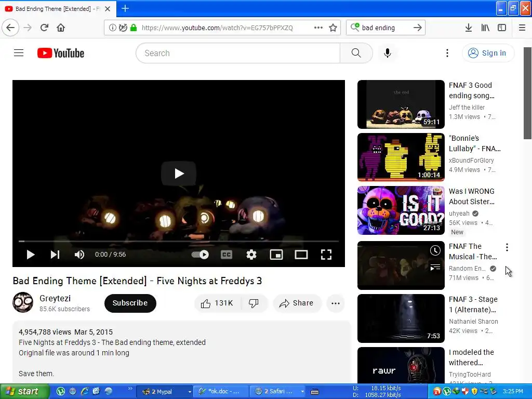Launch Internet Explorer from quick launch

point(85,392)
